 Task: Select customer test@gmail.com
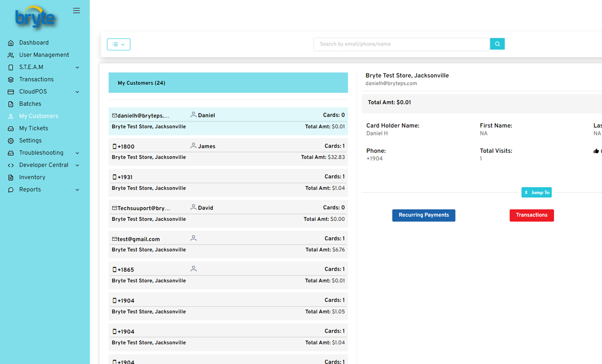tap(228, 245)
